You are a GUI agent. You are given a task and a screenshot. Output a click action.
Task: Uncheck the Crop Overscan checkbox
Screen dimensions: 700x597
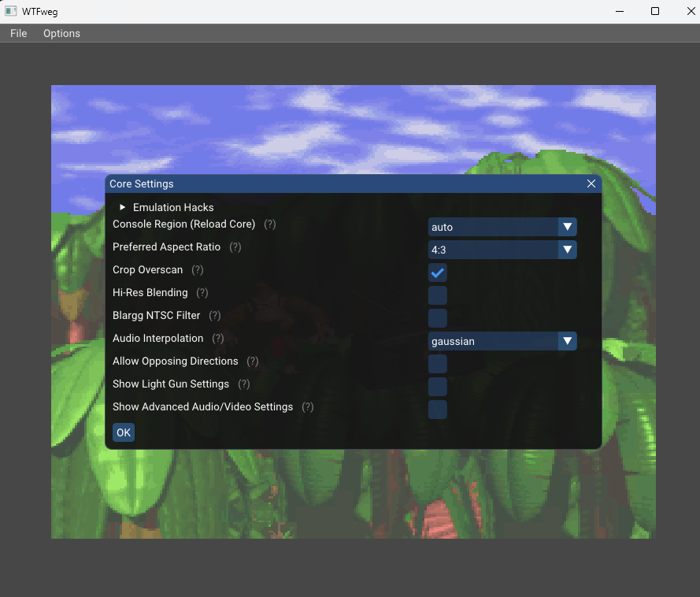[x=438, y=273]
